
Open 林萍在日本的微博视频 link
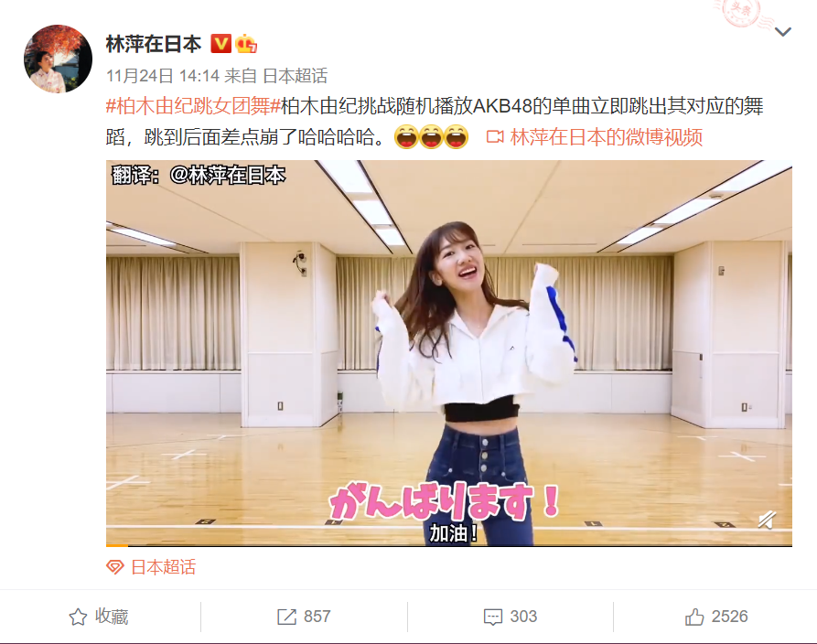(x=607, y=137)
